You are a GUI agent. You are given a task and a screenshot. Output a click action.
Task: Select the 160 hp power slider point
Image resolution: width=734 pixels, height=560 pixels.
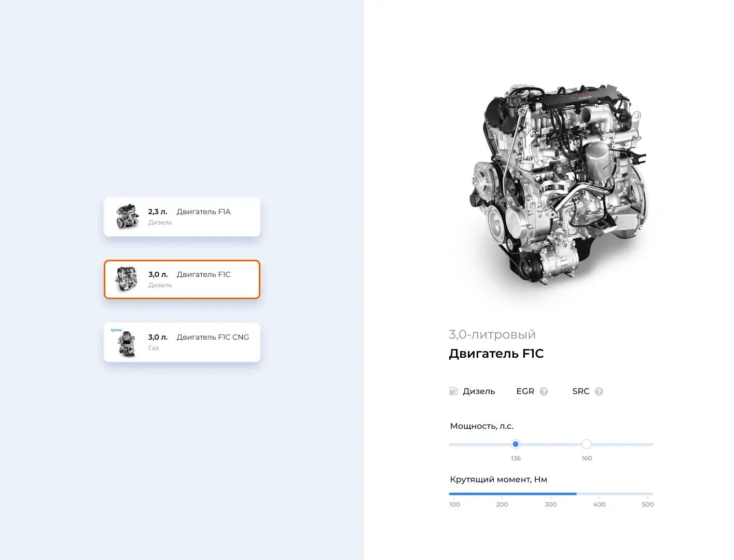pyautogui.click(x=586, y=444)
